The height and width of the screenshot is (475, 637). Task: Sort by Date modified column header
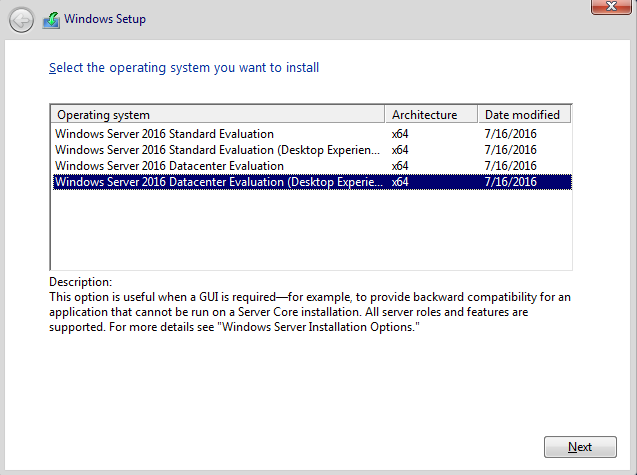click(524, 115)
